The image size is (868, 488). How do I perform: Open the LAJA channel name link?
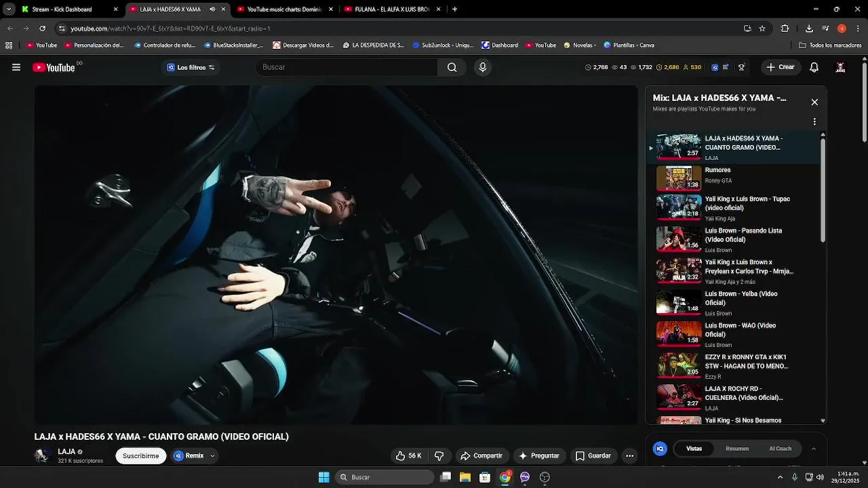pos(66,452)
